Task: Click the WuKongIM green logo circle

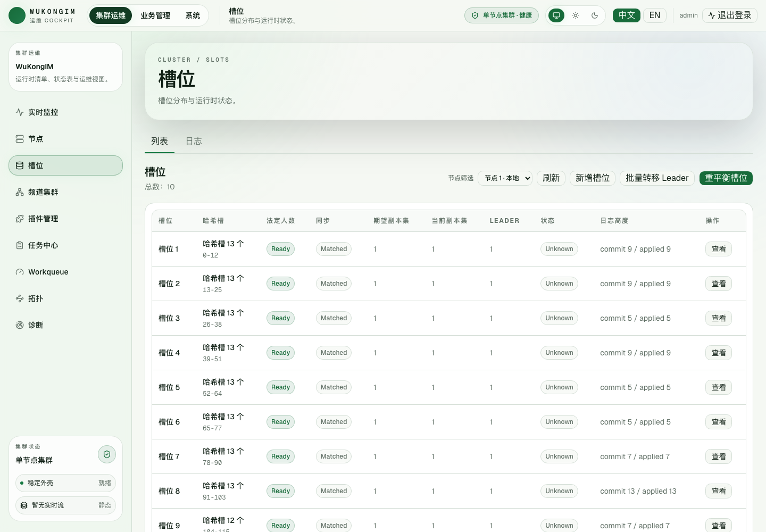Action: point(17,15)
